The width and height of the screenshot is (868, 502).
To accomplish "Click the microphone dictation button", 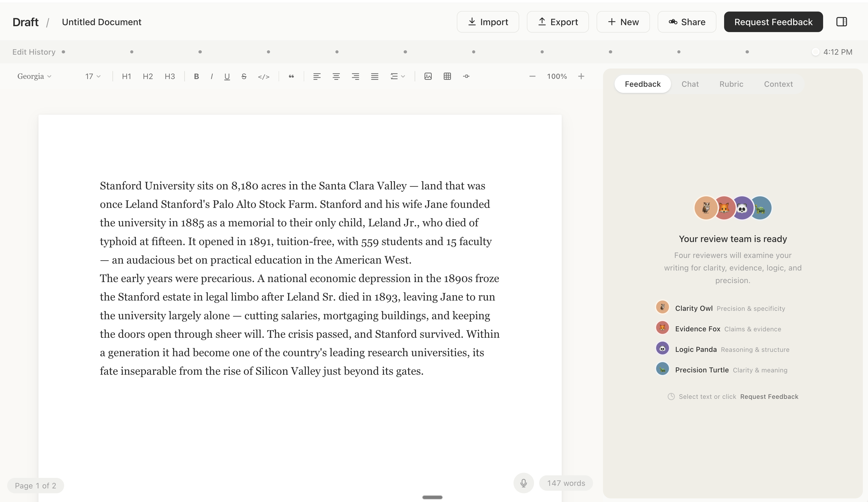I will point(523,483).
